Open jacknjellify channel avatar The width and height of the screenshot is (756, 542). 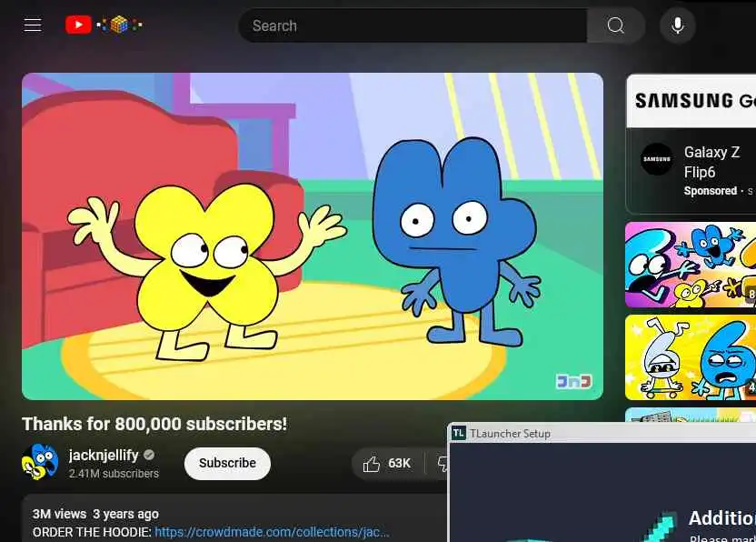click(40, 462)
